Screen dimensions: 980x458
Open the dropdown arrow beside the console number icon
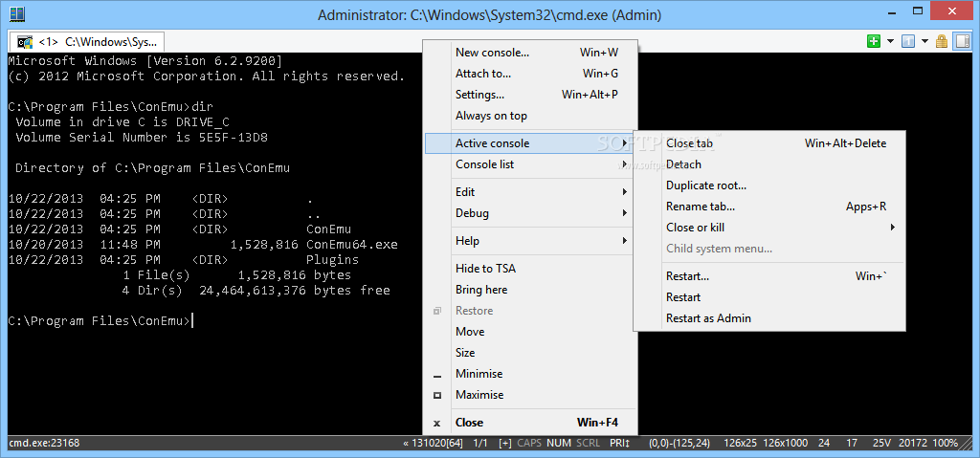click(924, 42)
